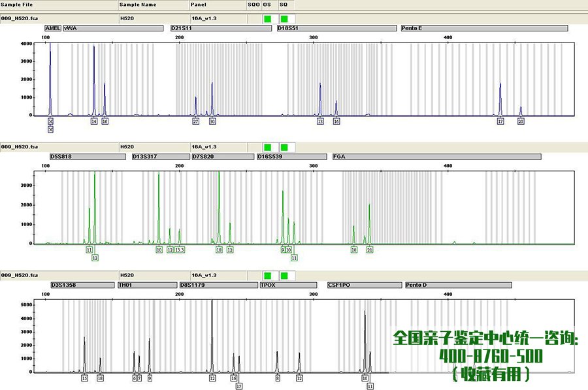Select the AMEL locus marker label

pos(53,28)
